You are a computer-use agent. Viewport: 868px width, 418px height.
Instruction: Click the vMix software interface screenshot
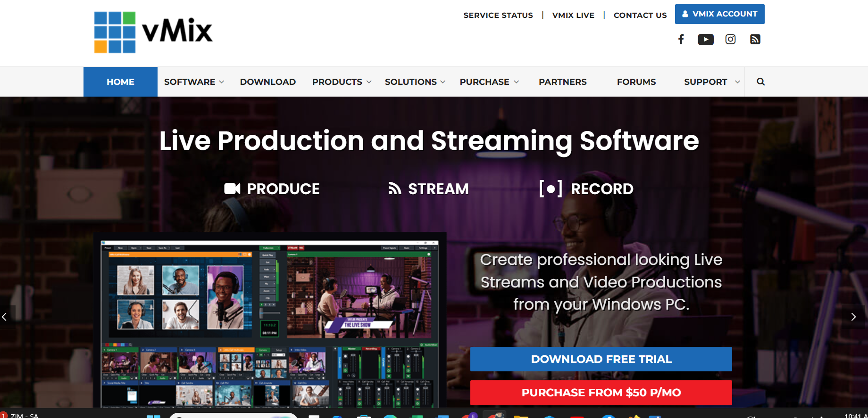pyautogui.click(x=270, y=320)
